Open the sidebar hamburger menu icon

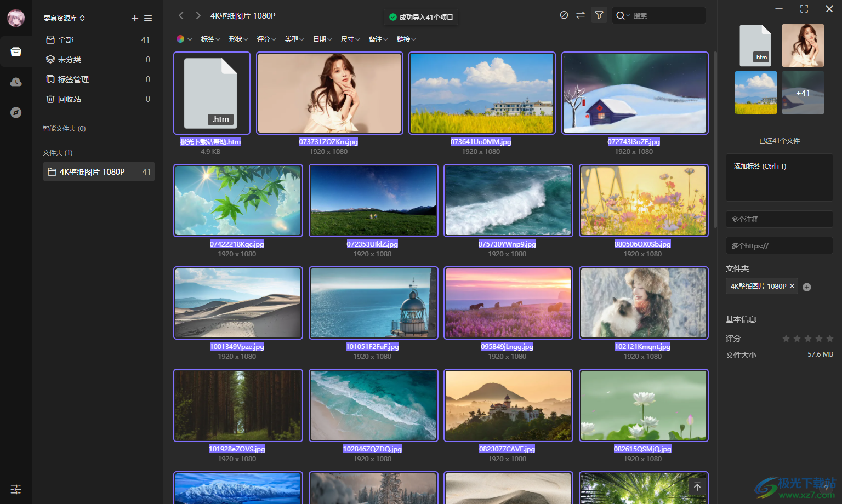click(x=148, y=18)
